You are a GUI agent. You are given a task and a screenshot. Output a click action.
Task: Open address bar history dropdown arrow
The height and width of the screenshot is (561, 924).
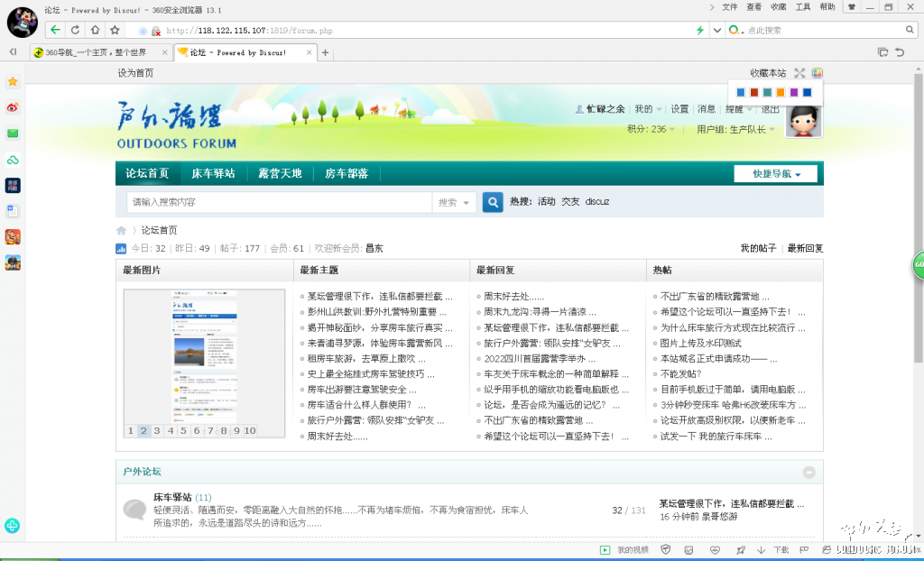(717, 30)
